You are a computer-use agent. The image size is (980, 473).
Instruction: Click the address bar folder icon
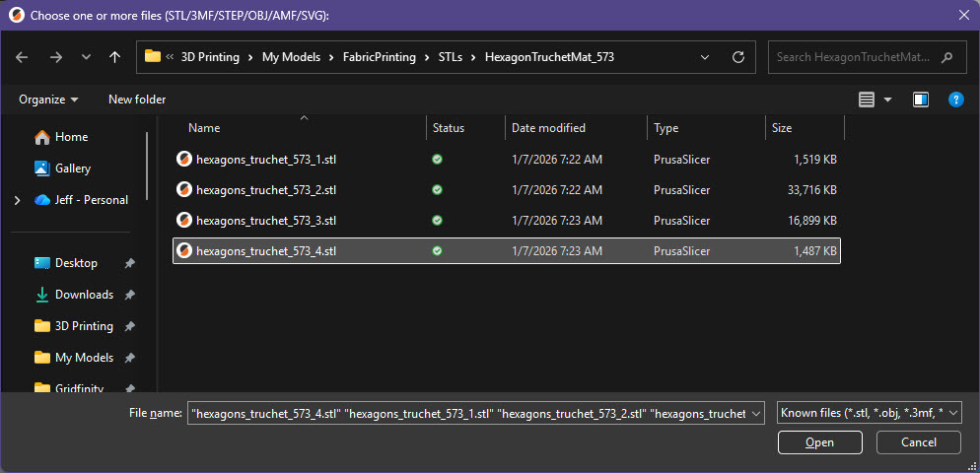point(153,57)
